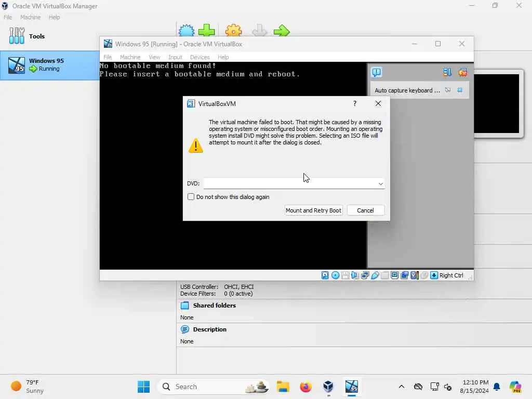Image resolution: width=532 pixels, height=399 pixels.
Task: Open File menu in Windows 95 VM window
Action: pyautogui.click(x=108, y=57)
